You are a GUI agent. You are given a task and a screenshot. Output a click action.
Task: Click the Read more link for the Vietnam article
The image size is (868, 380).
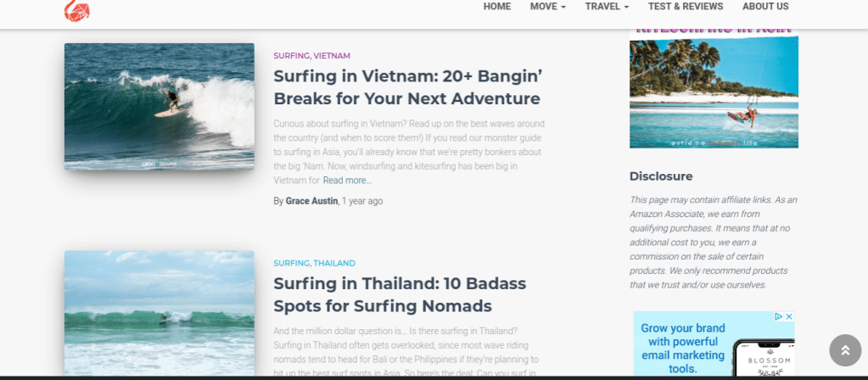pos(347,181)
